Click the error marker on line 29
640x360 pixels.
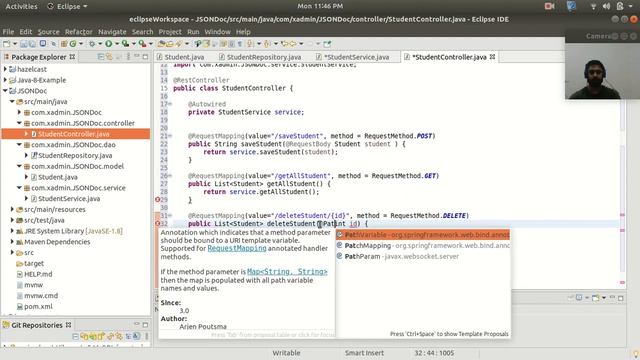pos(158,200)
